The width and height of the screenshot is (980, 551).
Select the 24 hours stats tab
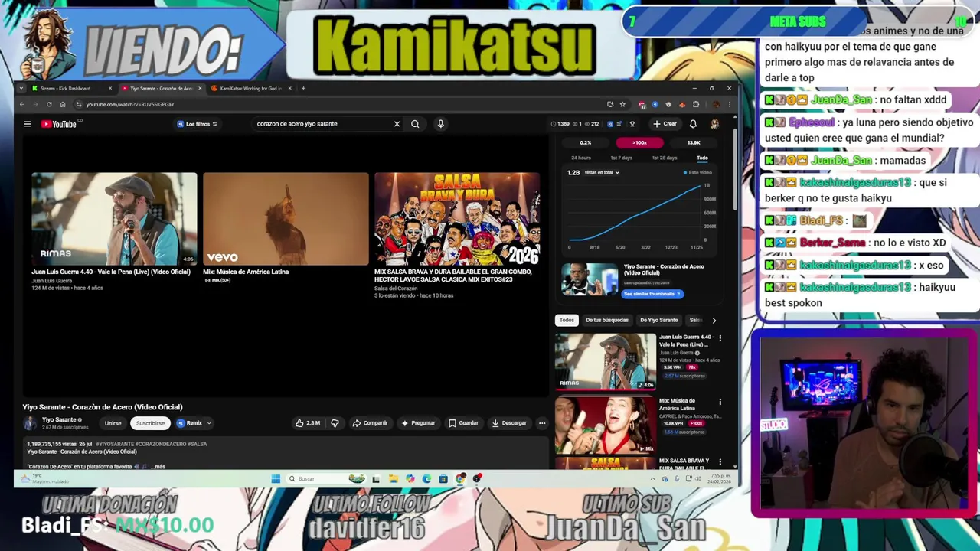(x=581, y=158)
